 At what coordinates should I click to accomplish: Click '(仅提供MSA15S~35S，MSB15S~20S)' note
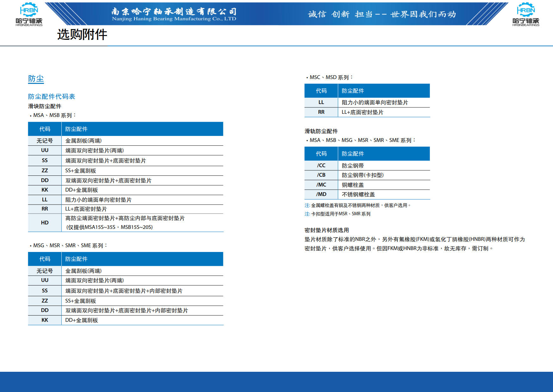[109, 227]
